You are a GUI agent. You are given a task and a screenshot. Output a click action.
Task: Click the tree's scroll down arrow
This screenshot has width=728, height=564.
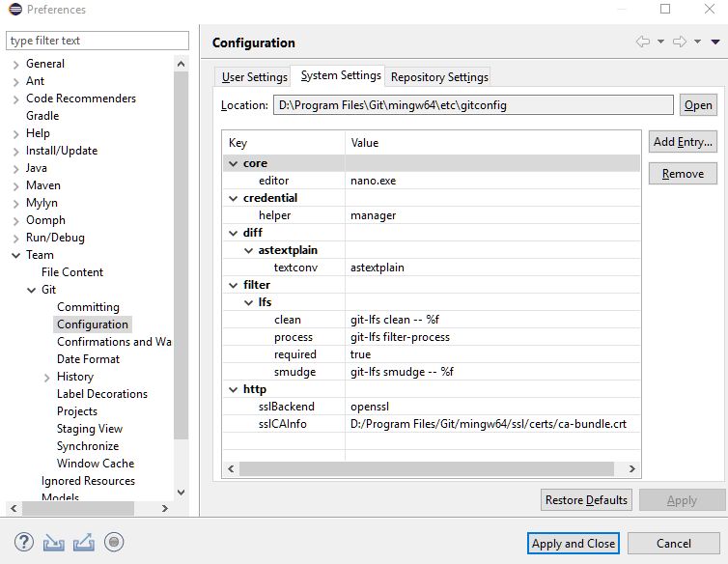coord(182,493)
